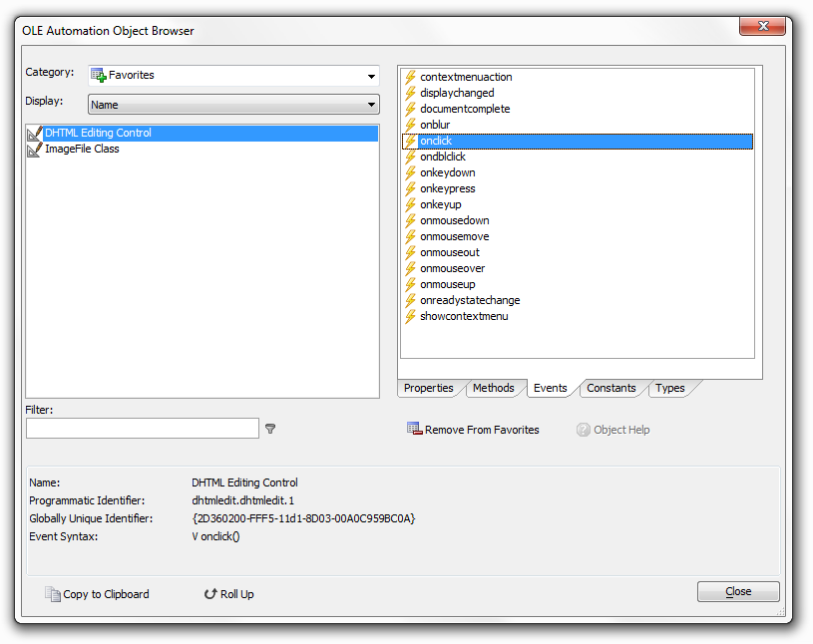The width and height of the screenshot is (813, 644).
Task: Click the Object Help question mark icon
Action: [x=584, y=430]
